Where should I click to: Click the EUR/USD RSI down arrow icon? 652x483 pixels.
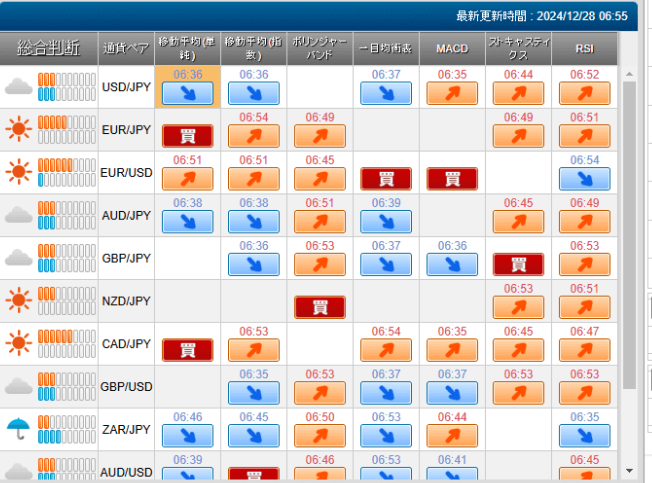click(x=584, y=179)
